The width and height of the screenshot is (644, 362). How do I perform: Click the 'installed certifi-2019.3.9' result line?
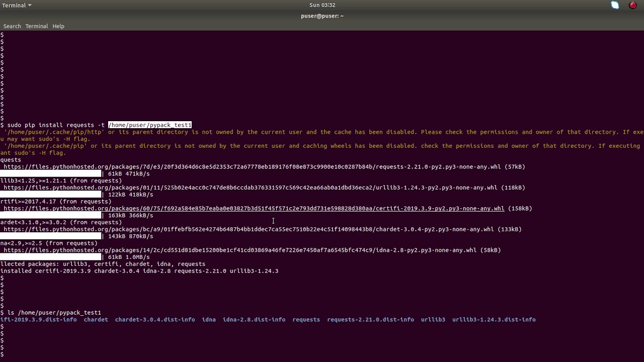pyautogui.click(x=139, y=271)
